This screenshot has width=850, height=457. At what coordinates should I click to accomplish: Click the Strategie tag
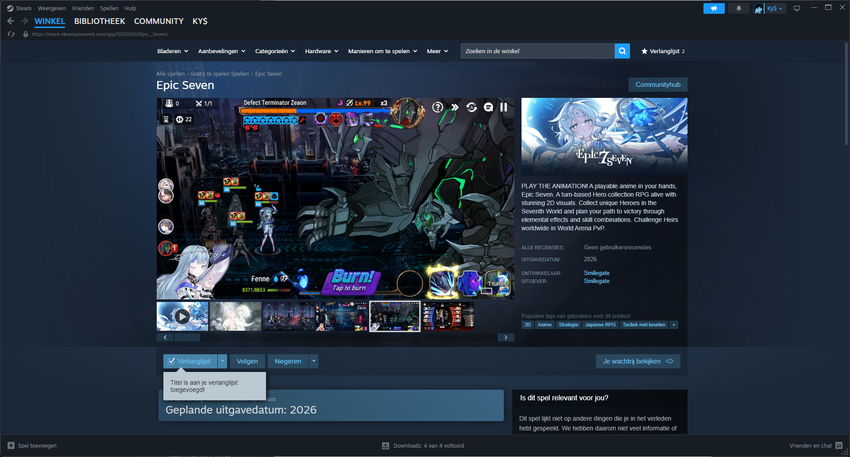tap(568, 325)
